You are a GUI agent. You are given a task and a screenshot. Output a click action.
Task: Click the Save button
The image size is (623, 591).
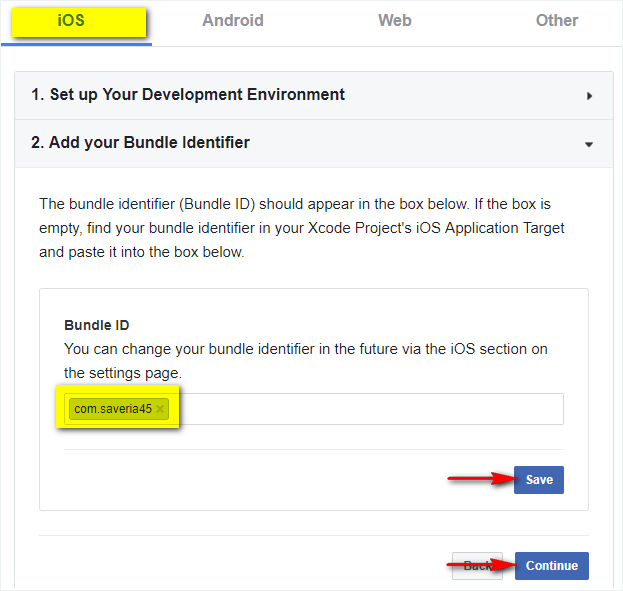click(539, 480)
